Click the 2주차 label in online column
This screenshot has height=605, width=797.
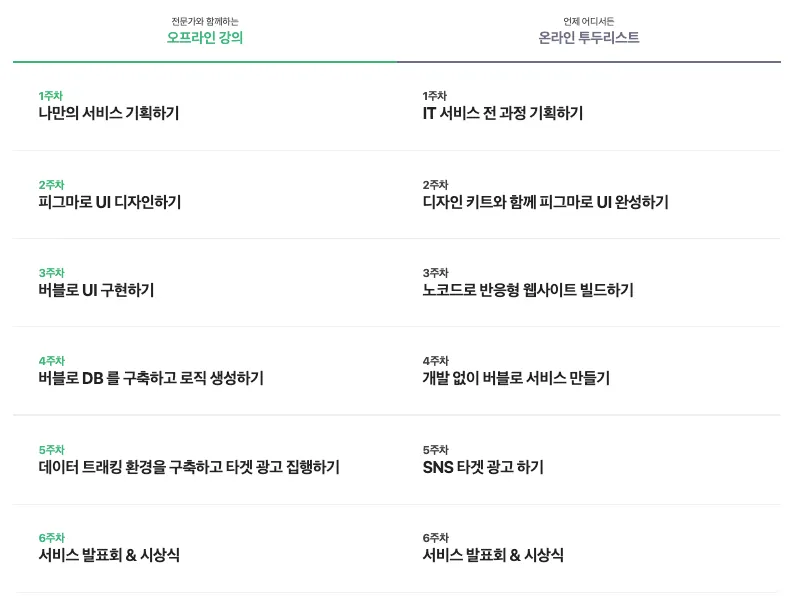[x=436, y=185]
